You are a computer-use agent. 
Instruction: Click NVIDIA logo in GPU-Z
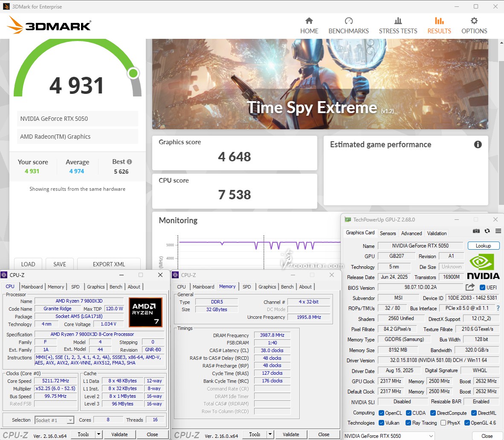click(483, 267)
